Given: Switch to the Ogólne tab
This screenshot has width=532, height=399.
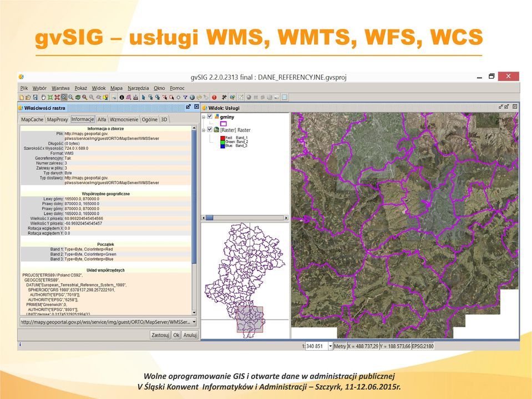Looking at the screenshot, I should (150, 119).
